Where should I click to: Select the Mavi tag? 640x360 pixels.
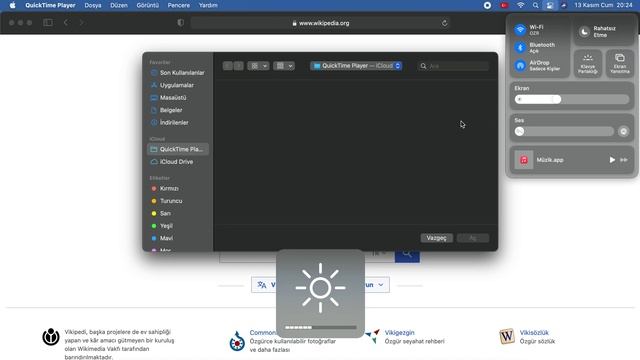click(178, 238)
